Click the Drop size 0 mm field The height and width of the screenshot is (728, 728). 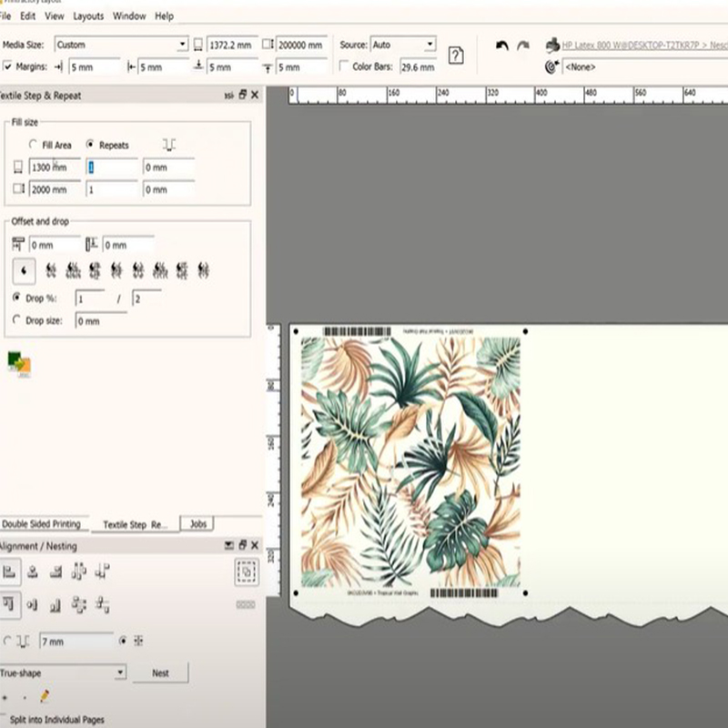tap(101, 321)
